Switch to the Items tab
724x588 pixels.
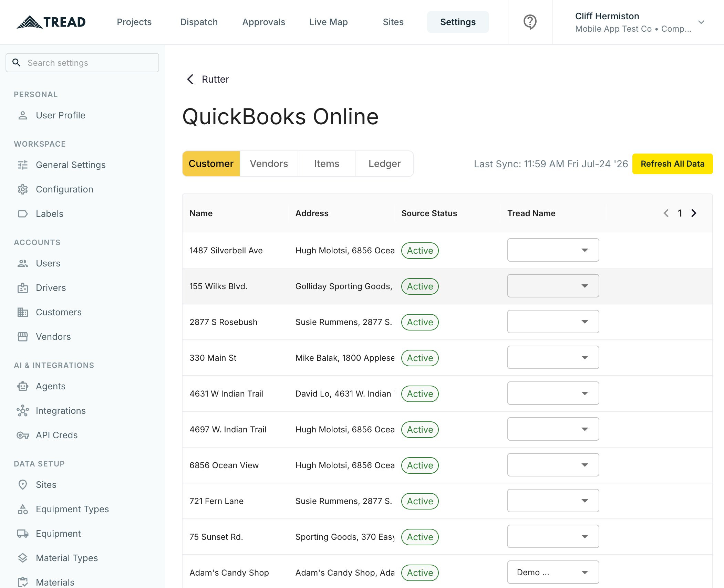[x=327, y=164]
